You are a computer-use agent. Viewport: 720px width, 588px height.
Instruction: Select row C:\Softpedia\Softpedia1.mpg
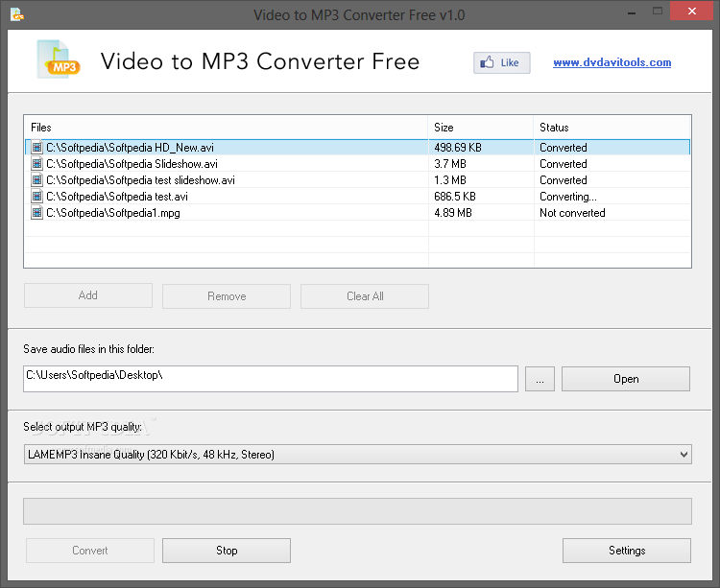357,213
